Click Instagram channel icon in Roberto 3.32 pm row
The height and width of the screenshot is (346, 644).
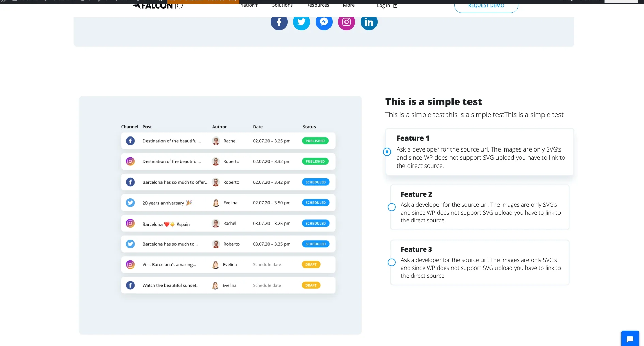click(130, 161)
